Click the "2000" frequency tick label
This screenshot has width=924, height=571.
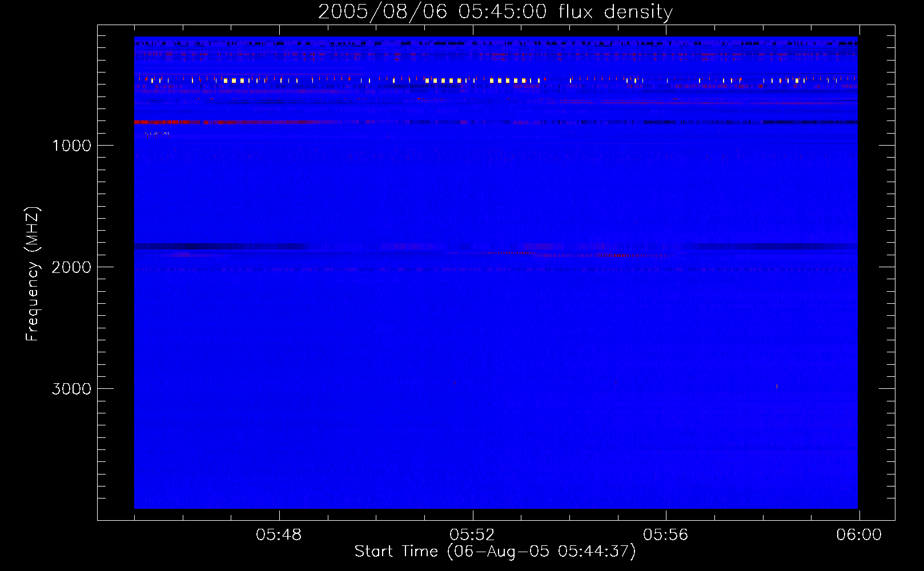[71, 267]
